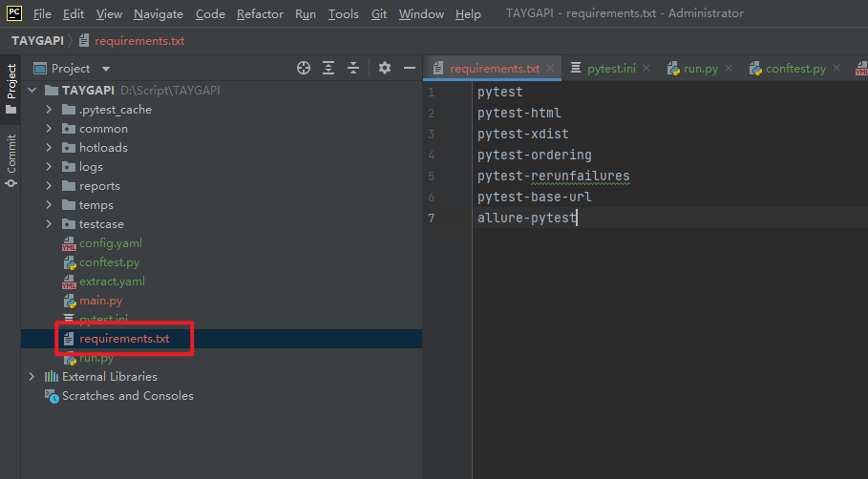The width and height of the screenshot is (868, 479).
Task: Click the Collapse All icon in Project panel
Action: click(x=353, y=68)
